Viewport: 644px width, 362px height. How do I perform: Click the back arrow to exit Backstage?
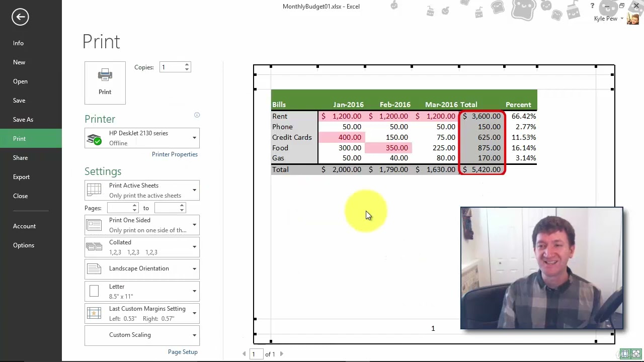pos(20,17)
